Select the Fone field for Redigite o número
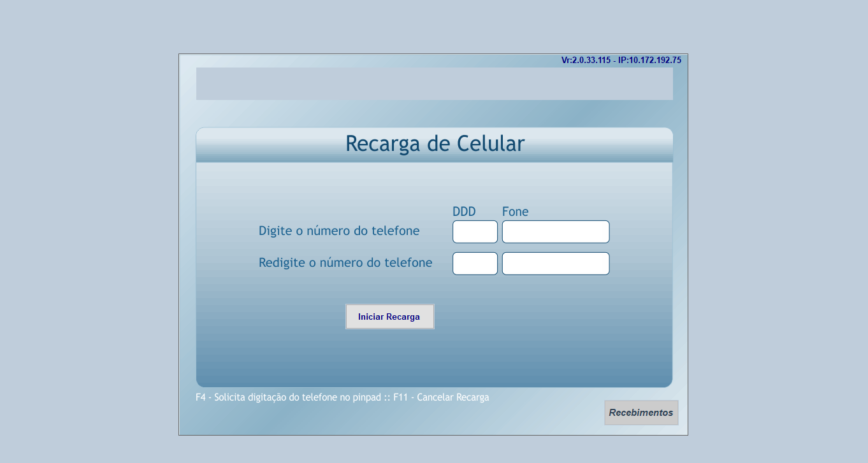868x463 pixels. point(556,264)
